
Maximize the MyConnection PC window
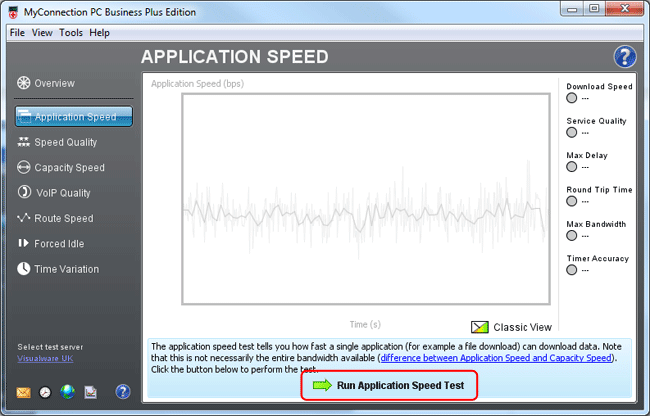point(594,9)
